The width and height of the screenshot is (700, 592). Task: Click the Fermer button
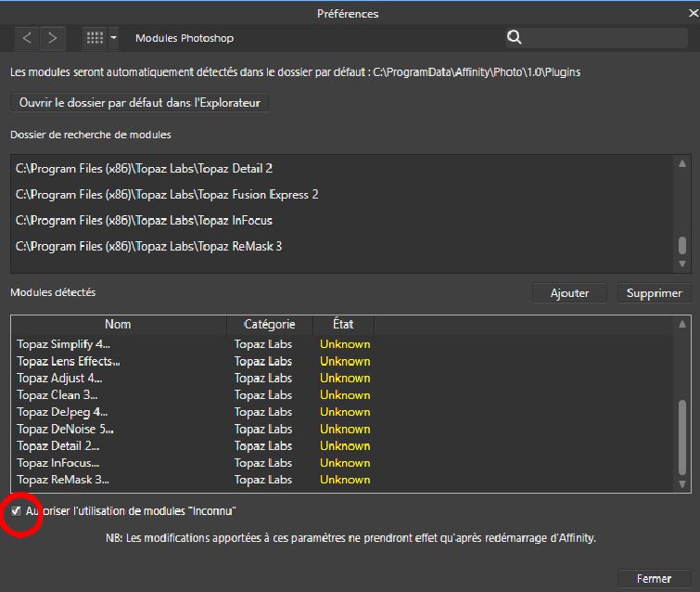coord(654,579)
